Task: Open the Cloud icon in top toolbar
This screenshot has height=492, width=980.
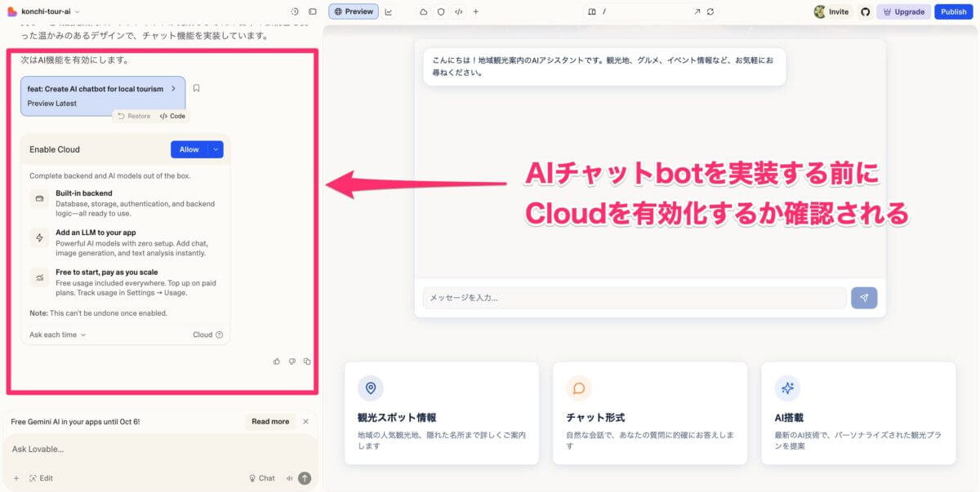Action: click(423, 12)
